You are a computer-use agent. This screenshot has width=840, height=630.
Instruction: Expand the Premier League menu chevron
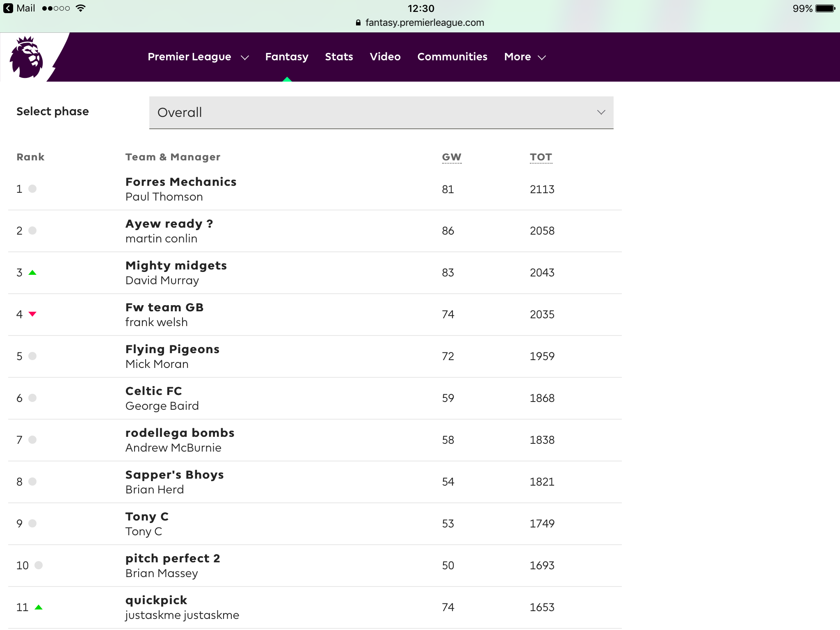245,57
